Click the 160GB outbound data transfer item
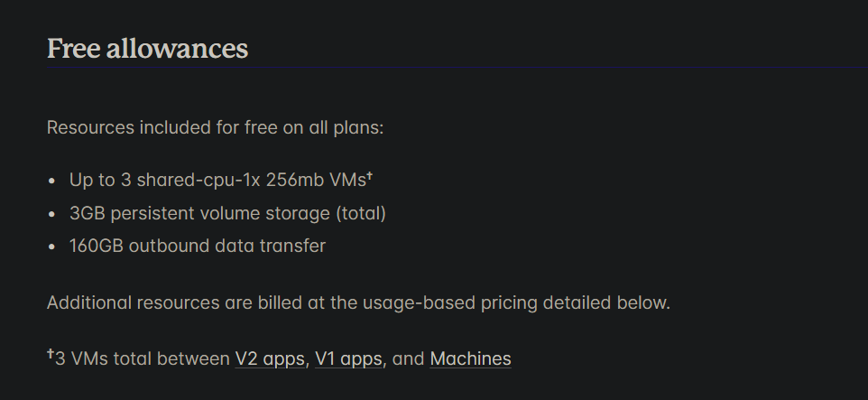Screen dimensions: 868x400 [x=198, y=246]
